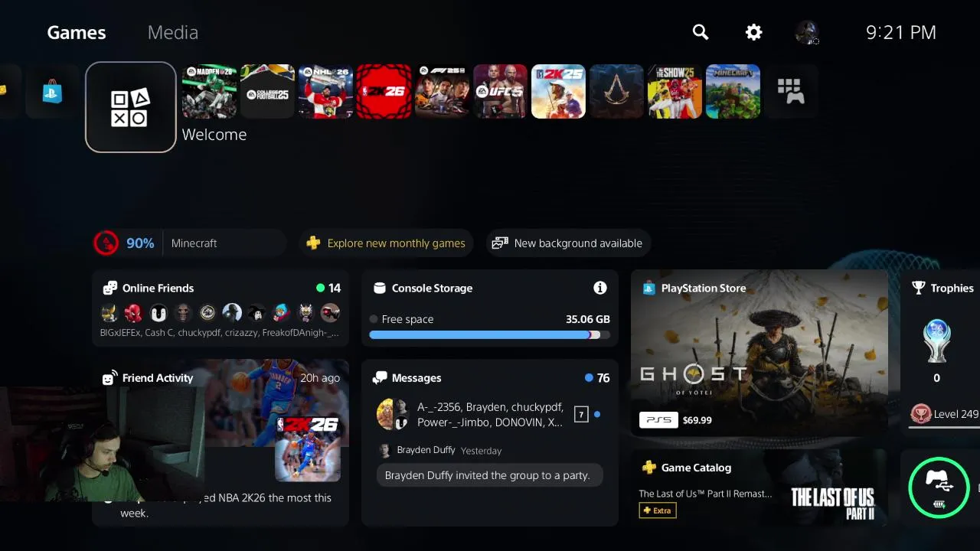This screenshot has height=551, width=980.
Task: Click the Trophies cup icon
Action: 919,288
